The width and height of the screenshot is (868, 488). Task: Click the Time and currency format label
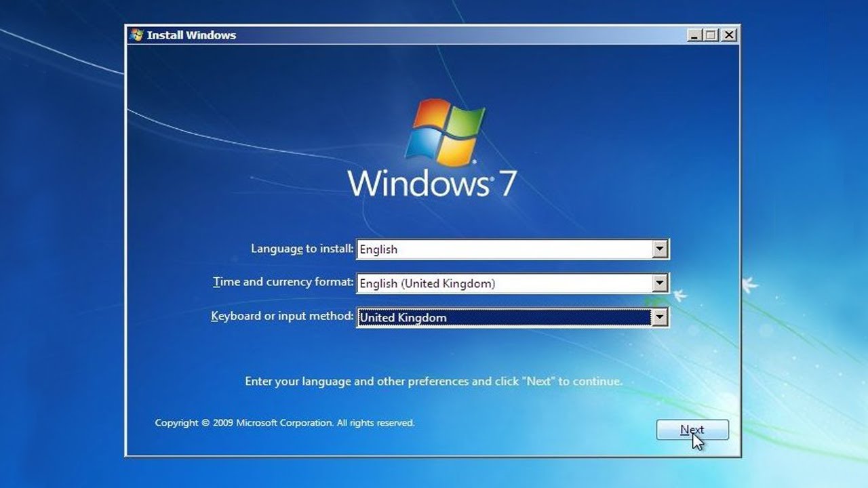tap(283, 282)
